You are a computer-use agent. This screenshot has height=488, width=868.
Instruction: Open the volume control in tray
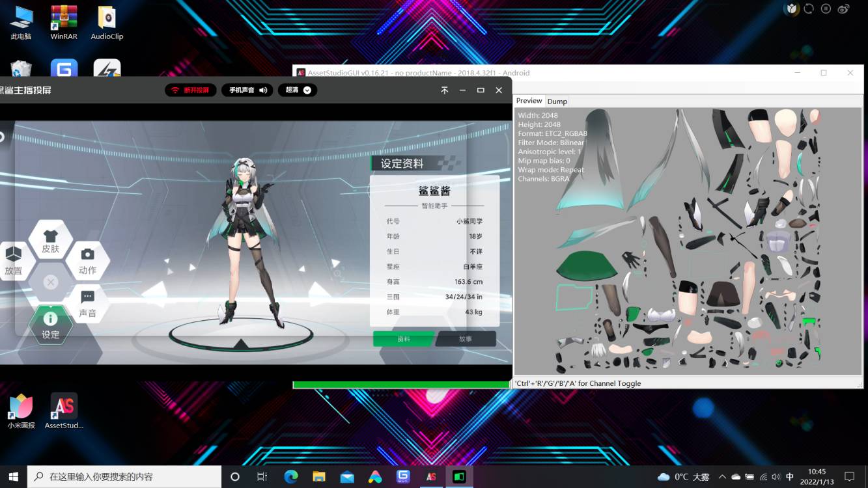point(776,476)
